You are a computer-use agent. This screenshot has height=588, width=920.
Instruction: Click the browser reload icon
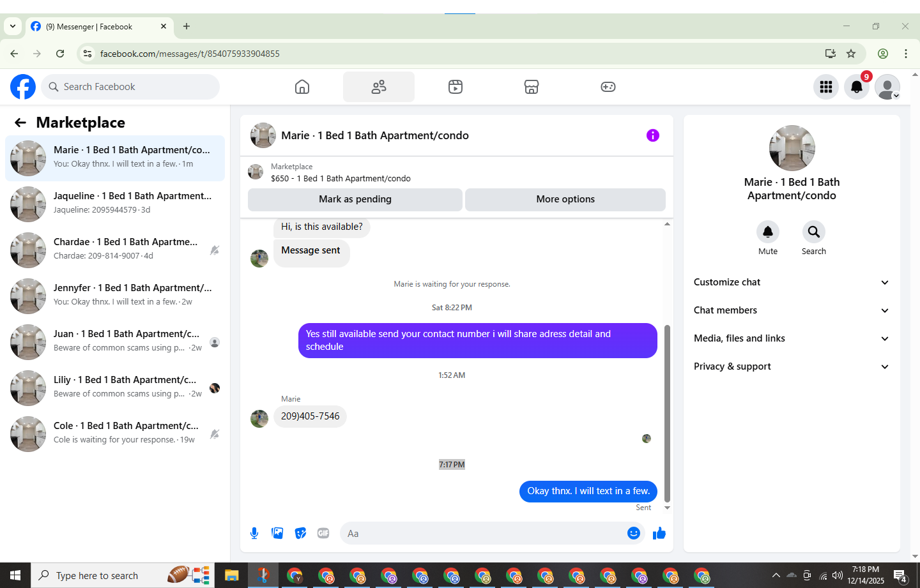click(60, 54)
